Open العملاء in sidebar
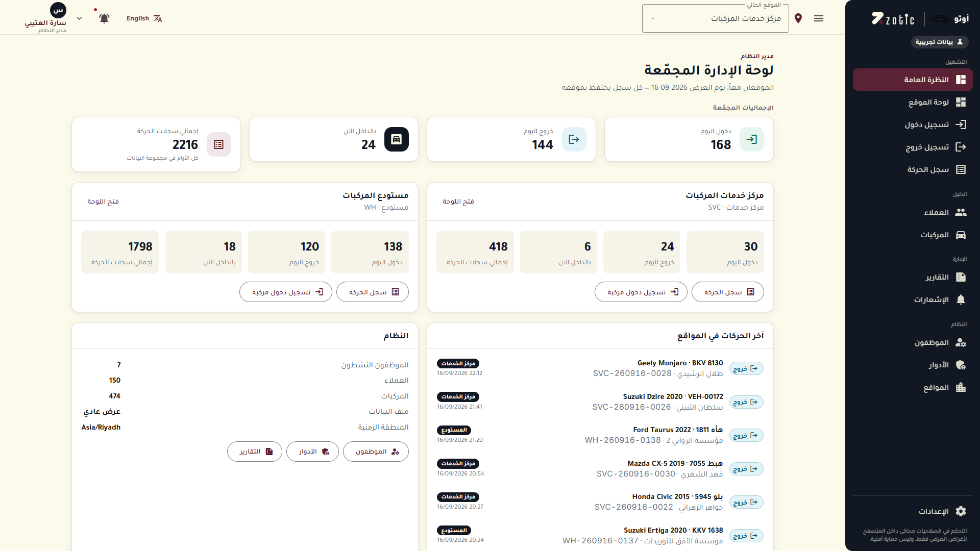Image resolution: width=980 pixels, height=551 pixels. (x=913, y=212)
